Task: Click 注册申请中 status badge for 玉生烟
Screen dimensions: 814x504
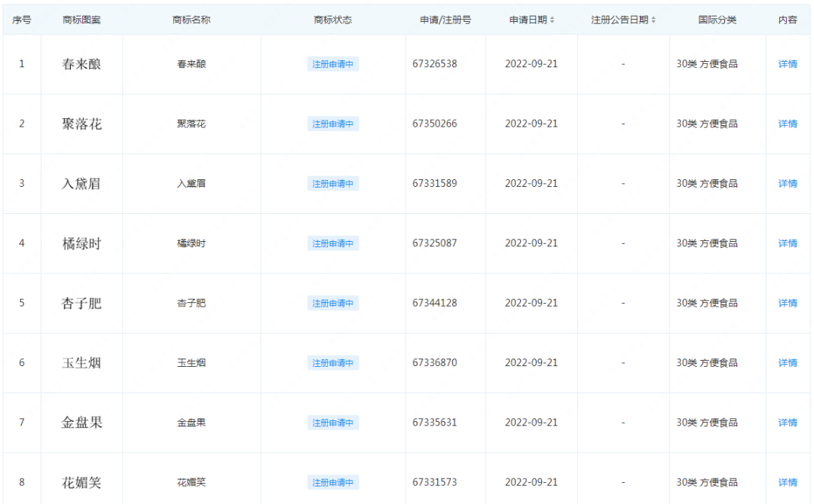Action: coord(333,362)
